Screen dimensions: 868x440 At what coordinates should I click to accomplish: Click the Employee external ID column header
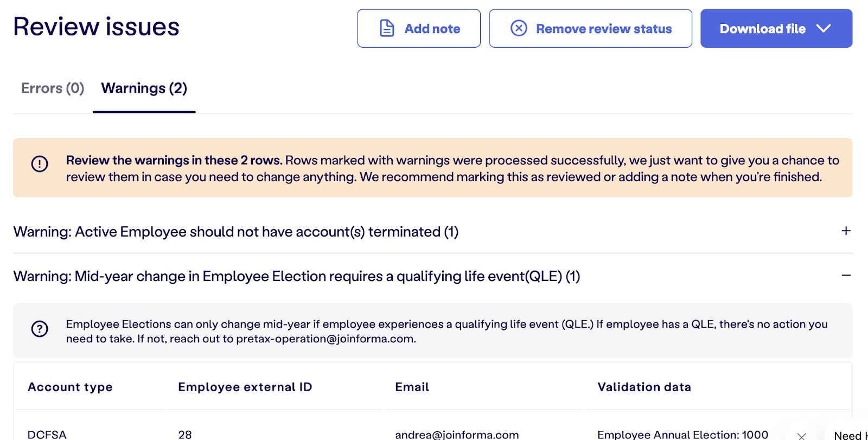[245, 387]
